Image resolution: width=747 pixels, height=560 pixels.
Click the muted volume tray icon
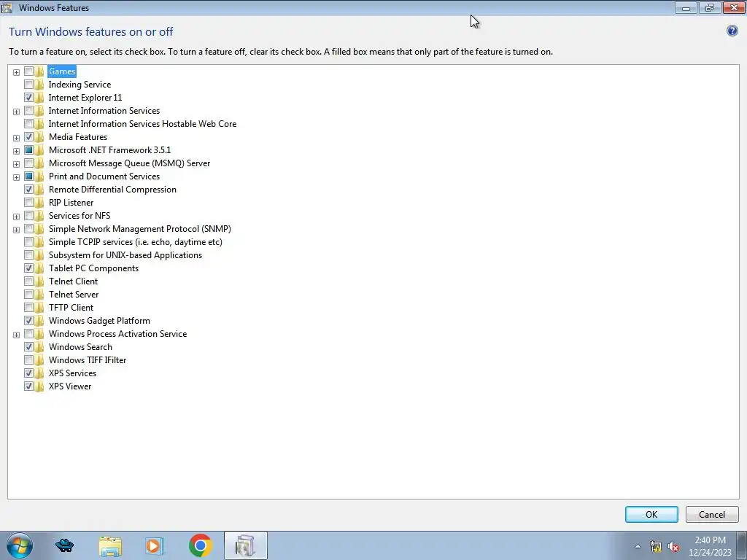[673, 546]
